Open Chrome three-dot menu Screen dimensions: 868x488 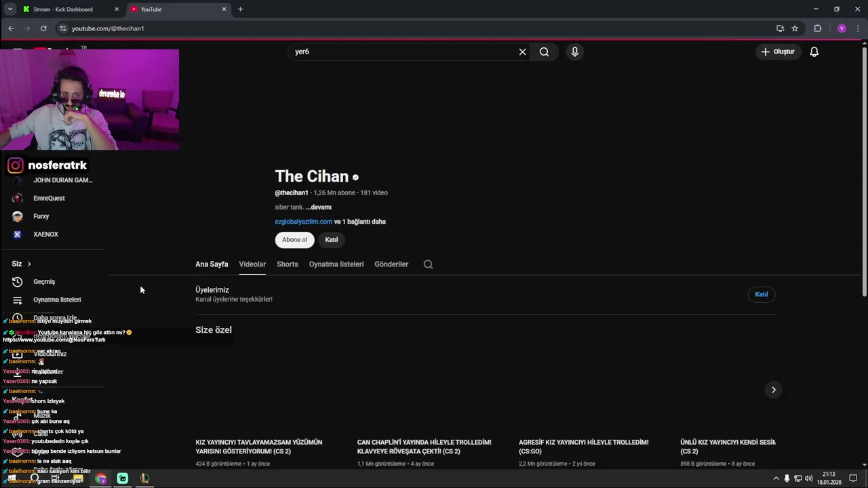pos(858,28)
